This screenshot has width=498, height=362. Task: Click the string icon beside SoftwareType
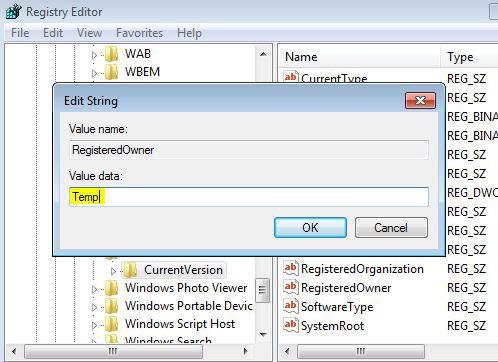tap(291, 306)
